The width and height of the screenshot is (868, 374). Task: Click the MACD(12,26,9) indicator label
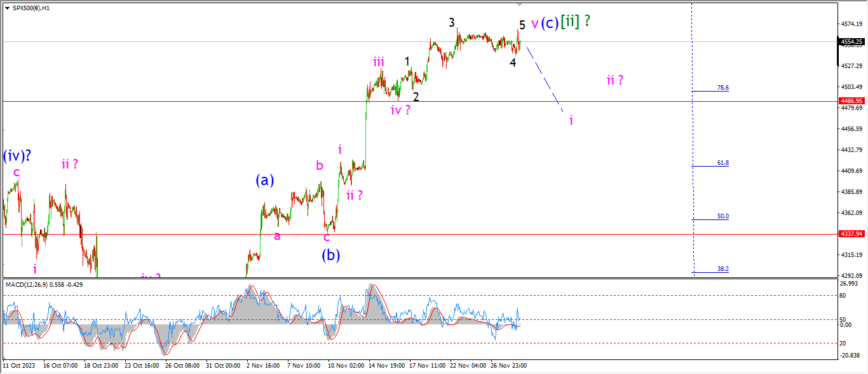44,284
